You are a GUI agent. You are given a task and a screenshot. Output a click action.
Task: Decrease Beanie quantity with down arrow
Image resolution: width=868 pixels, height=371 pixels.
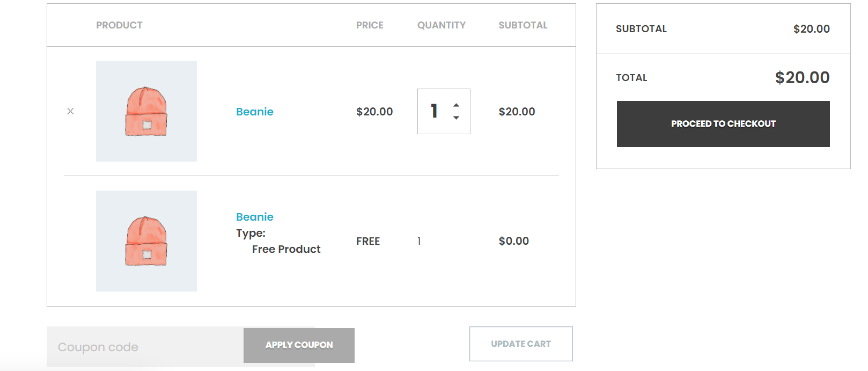[x=456, y=118]
